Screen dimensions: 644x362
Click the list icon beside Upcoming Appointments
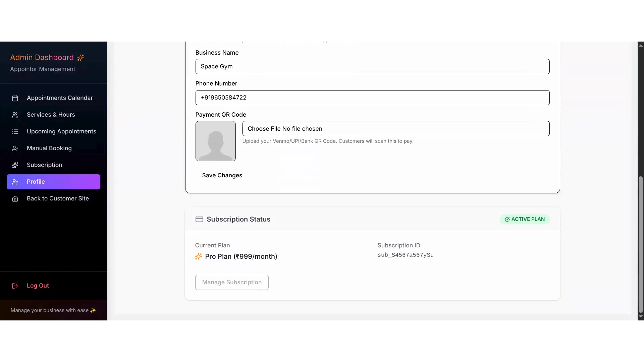[x=15, y=131]
